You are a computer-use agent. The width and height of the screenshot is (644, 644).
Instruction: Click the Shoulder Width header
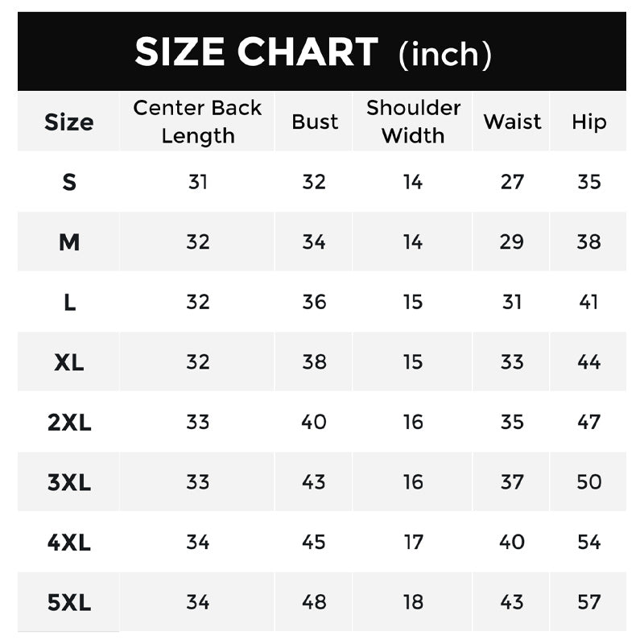413,122
